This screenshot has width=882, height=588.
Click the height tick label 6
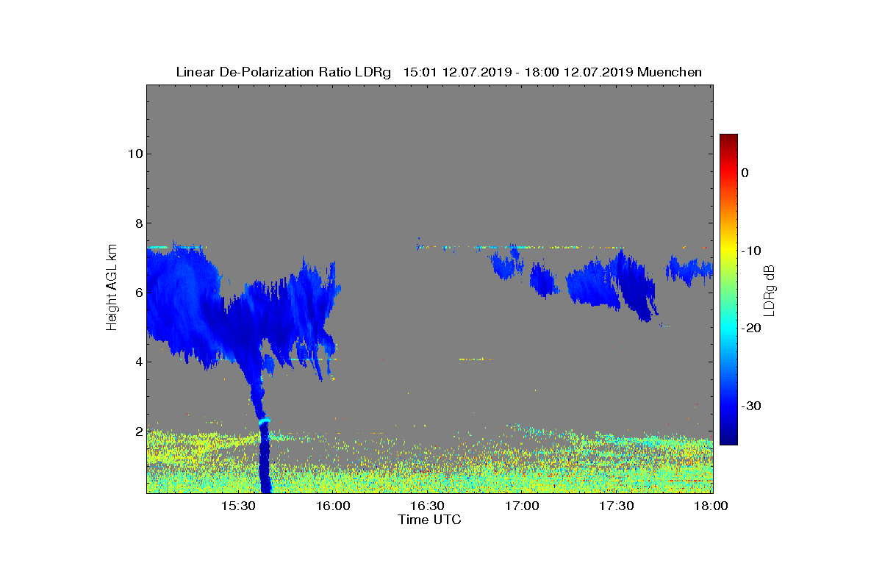(x=137, y=293)
